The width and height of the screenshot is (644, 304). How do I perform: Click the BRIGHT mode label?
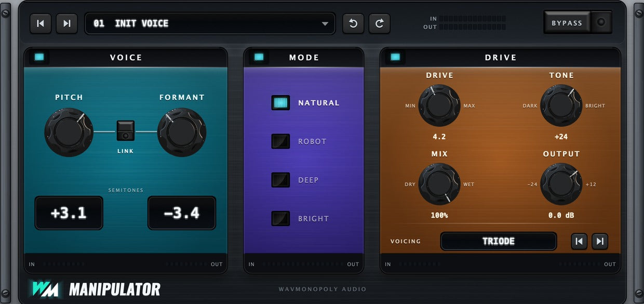pyautogui.click(x=313, y=218)
